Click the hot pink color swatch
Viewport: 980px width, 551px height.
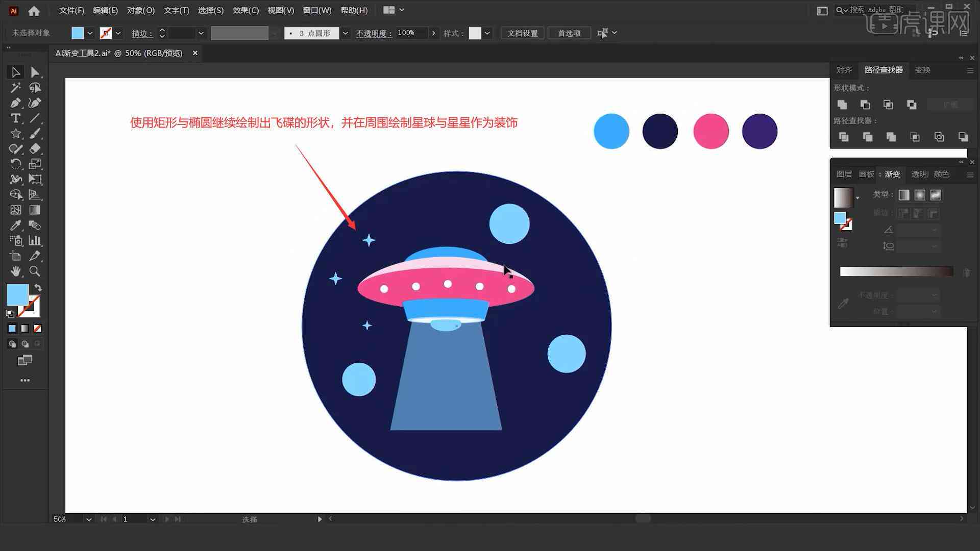click(710, 131)
